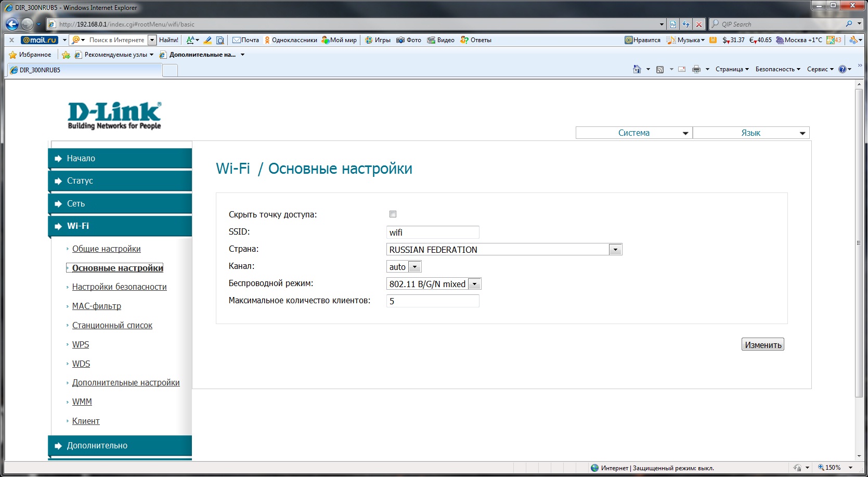Open the Беспроводной режим dropdown
The height and width of the screenshot is (477, 868).
(x=474, y=284)
